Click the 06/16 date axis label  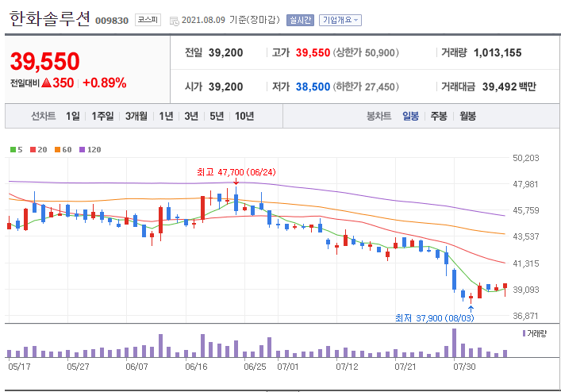click(x=196, y=367)
